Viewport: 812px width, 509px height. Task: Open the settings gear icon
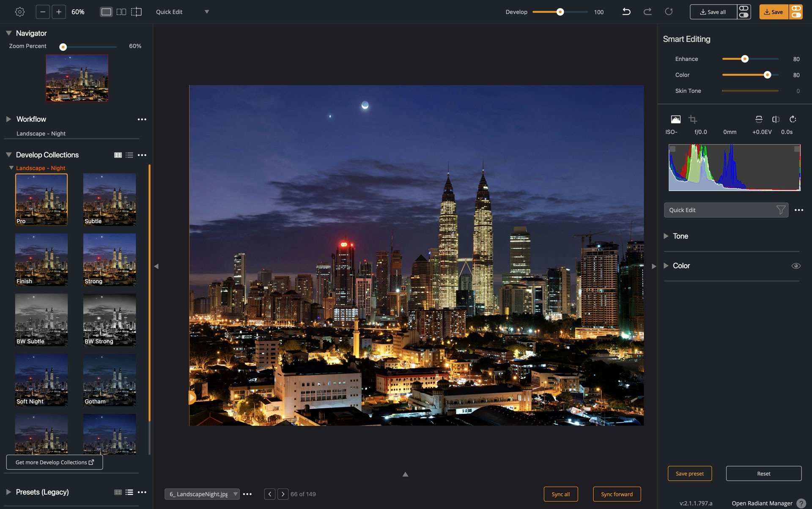pyautogui.click(x=19, y=12)
